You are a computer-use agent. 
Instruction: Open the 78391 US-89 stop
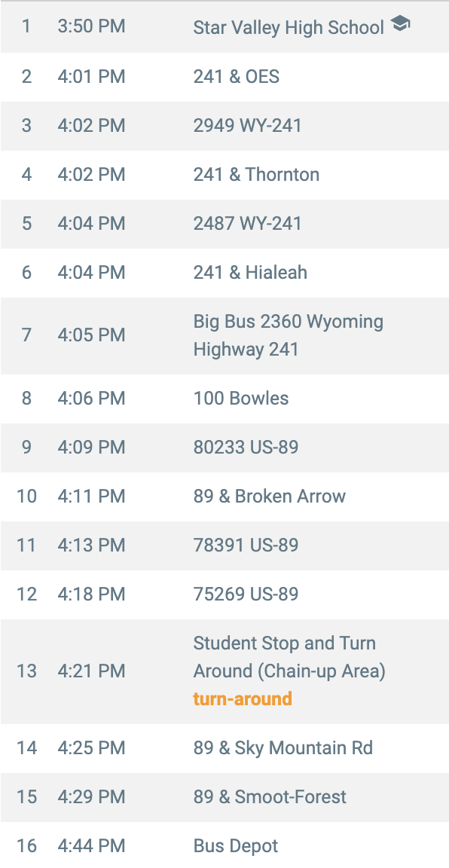225,546
